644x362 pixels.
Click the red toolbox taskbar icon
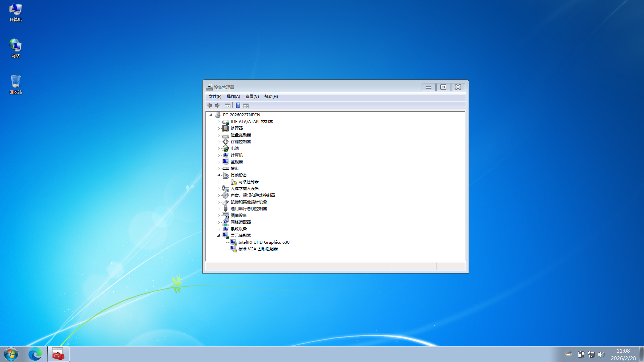click(x=58, y=354)
